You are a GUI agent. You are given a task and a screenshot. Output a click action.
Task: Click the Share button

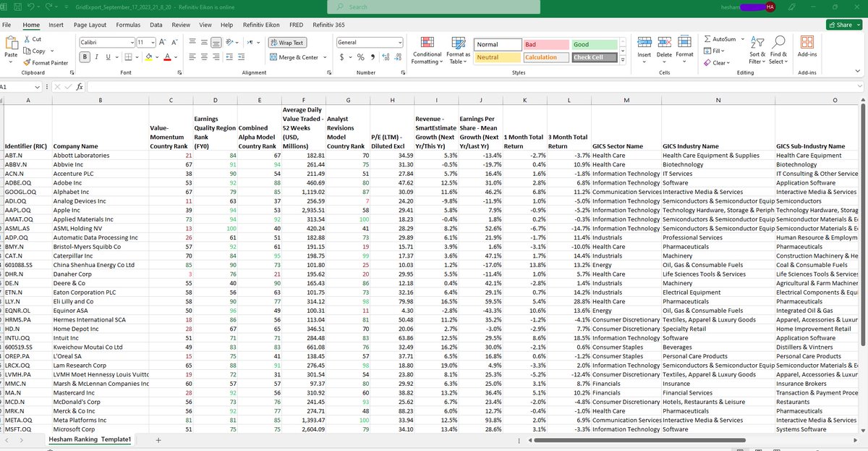[845, 25]
